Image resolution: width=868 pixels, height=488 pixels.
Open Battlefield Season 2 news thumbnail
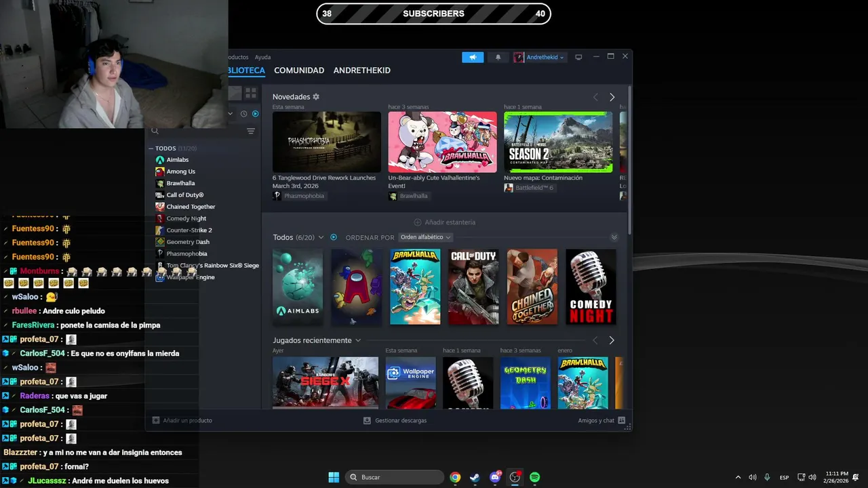(x=558, y=142)
